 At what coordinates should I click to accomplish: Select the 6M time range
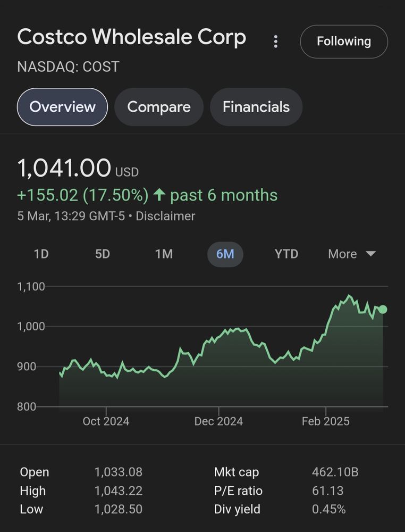pos(225,254)
